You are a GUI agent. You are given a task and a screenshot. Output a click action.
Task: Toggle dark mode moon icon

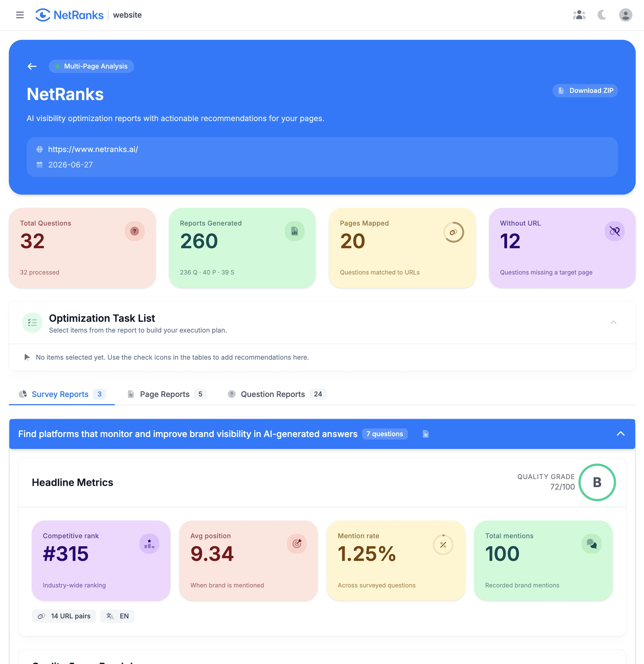(x=602, y=15)
